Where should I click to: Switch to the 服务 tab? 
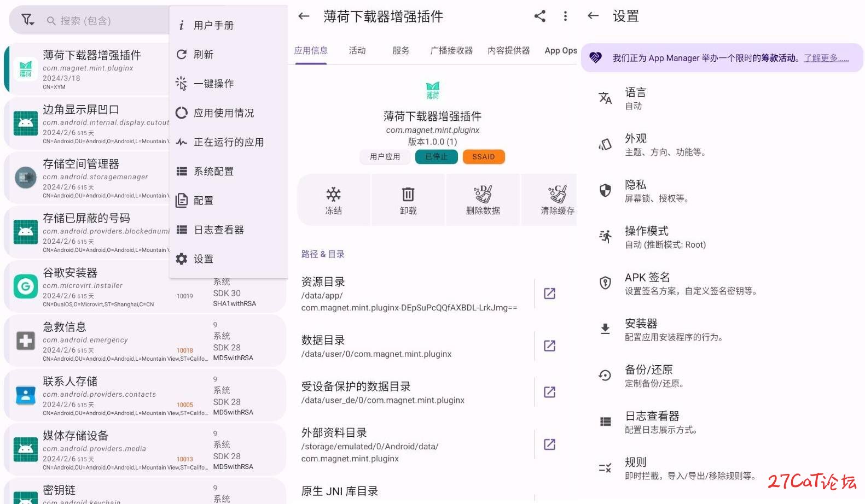tap(401, 51)
